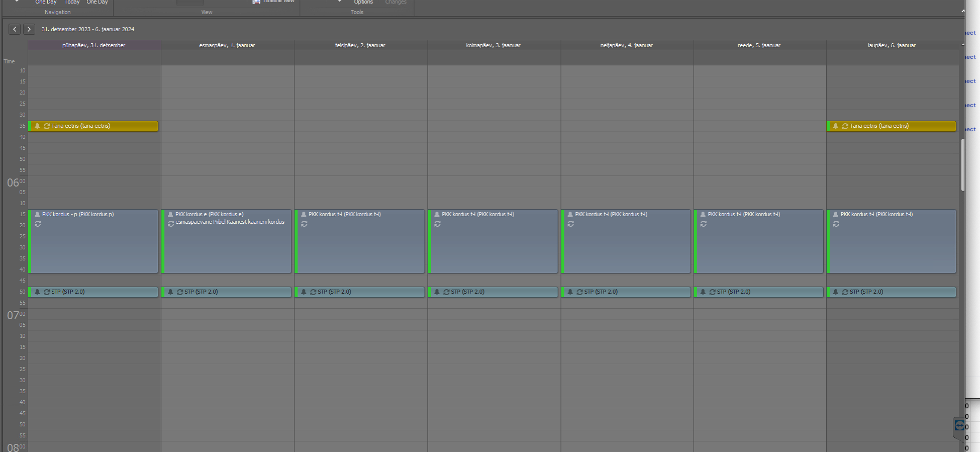Image resolution: width=980 pixels, height=452 pixels.
Task: Click the bell icon on Sunday's Täna eetris event
Action: tap(37, 126)
